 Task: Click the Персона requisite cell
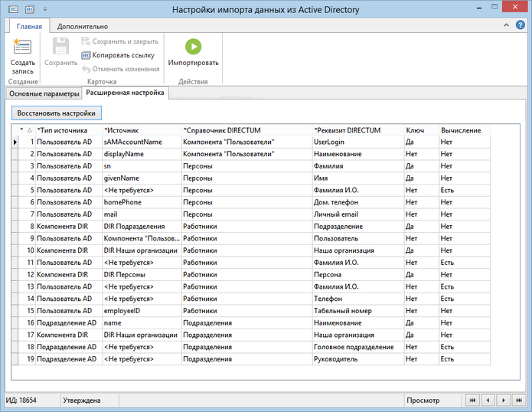358,275
